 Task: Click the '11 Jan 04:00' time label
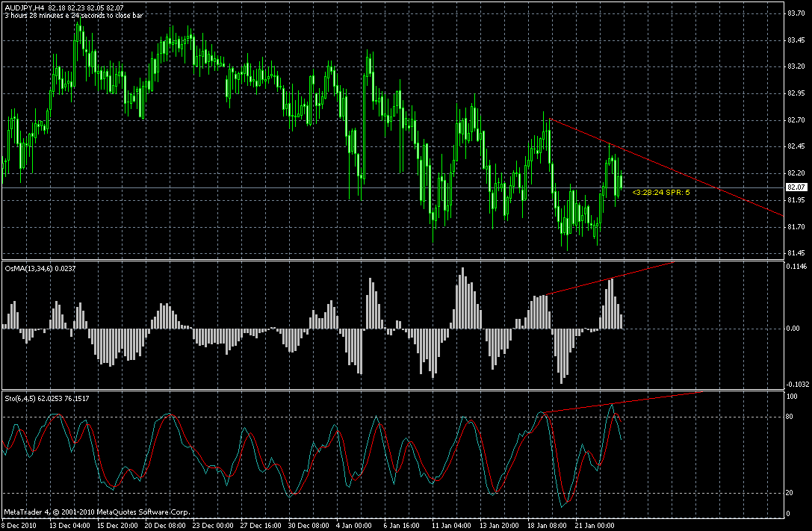[452, 526]
